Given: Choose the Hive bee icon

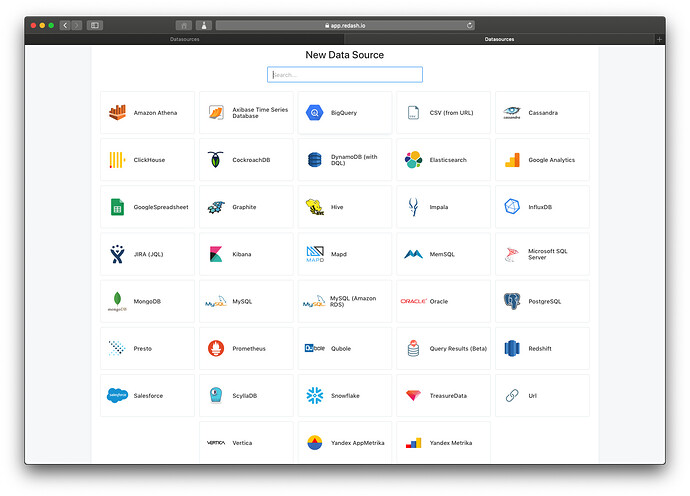Looking at the screenshot, I should tap(315, 207).
